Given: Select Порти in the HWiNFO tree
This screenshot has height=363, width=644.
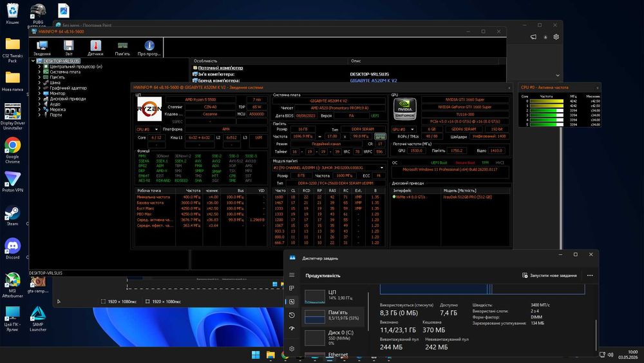Looking at the screenshot, I should coord(56,115).
